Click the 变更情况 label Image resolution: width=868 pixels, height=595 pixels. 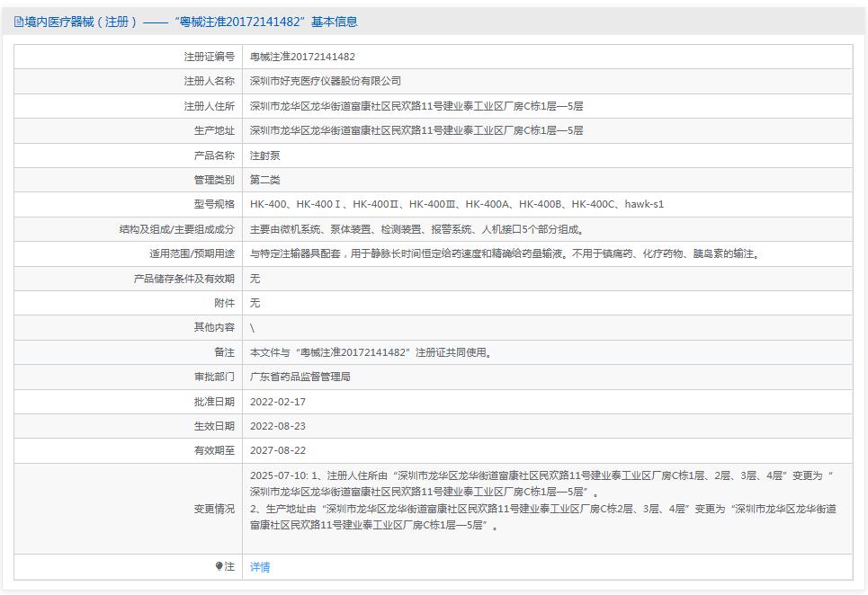click(214, 509)
